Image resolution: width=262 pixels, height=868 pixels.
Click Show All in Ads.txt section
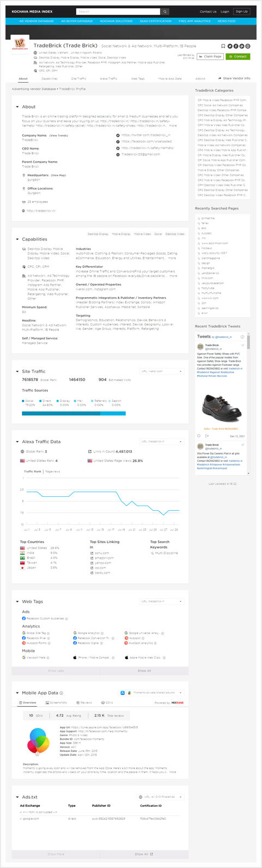(144, 854)
